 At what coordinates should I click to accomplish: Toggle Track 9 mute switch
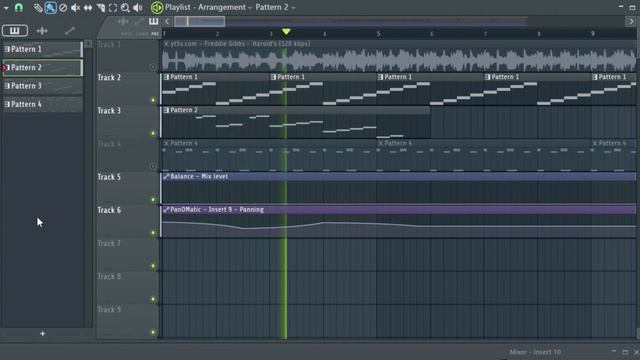click(x=153, y=332)
